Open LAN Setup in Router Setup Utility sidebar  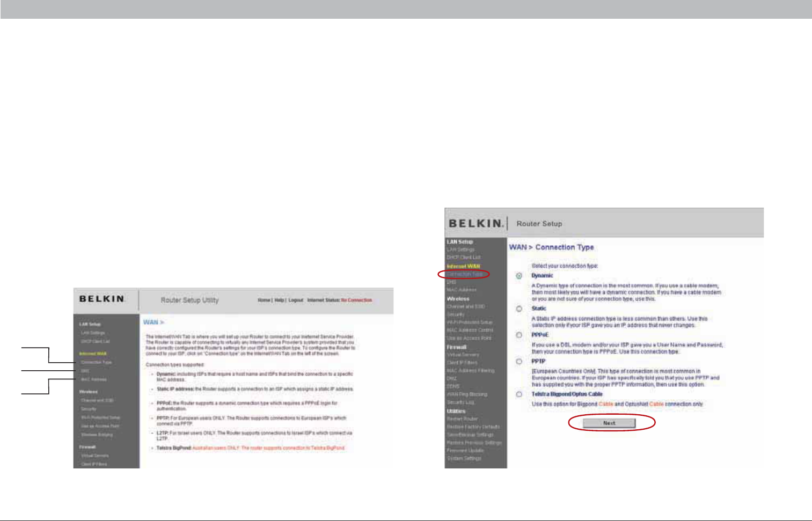90,324
